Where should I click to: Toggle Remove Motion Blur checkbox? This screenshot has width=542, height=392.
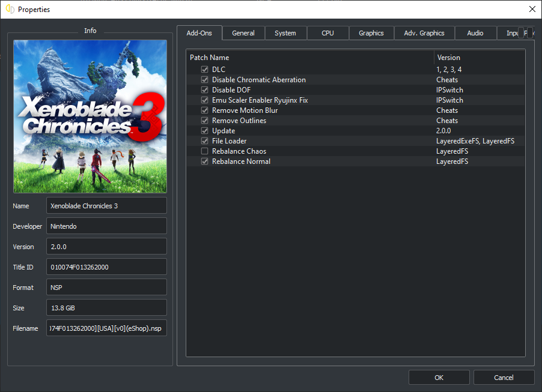point(205,110)
